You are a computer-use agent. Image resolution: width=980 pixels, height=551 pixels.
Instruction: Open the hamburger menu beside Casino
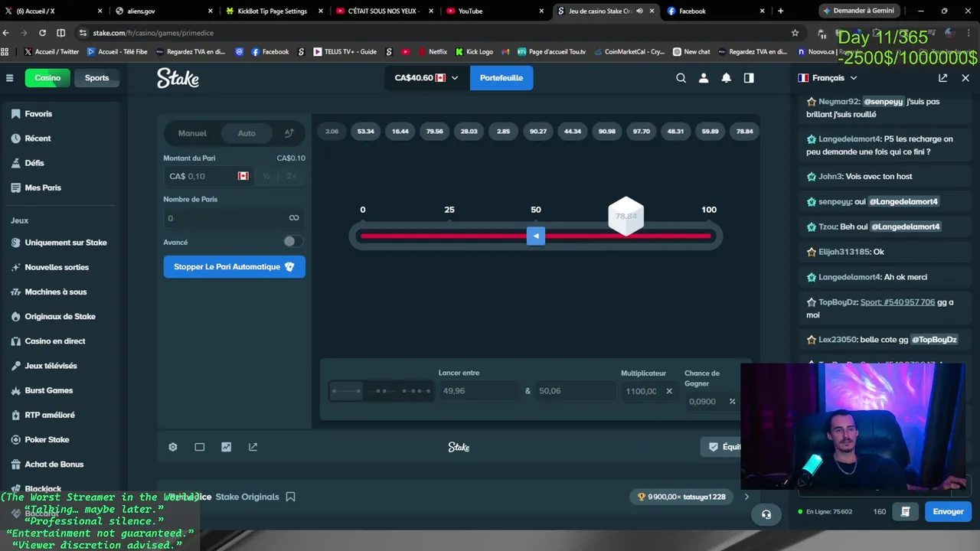click(9, 78)
